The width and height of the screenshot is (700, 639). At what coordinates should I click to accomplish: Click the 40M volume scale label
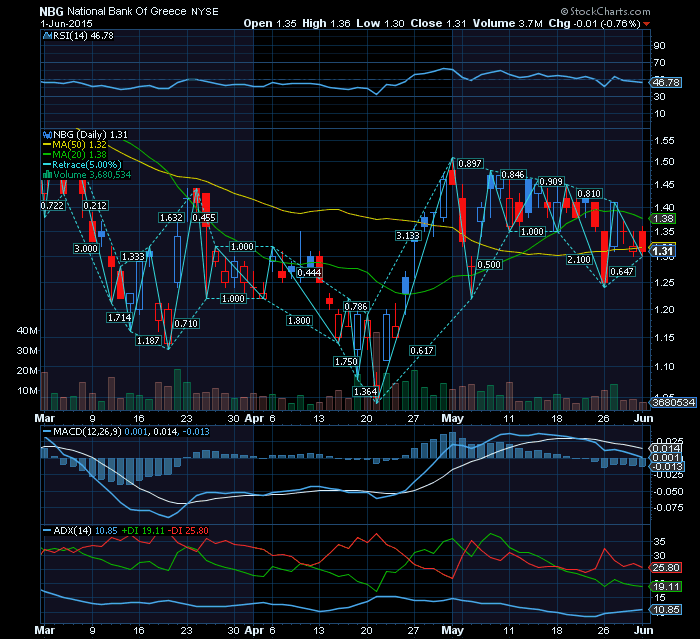coord(27,330)
